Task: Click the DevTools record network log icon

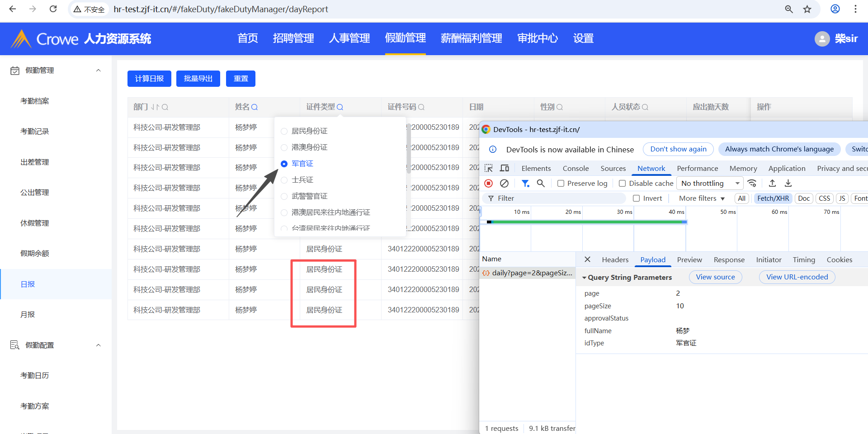Action: click(x=489, y=183)
